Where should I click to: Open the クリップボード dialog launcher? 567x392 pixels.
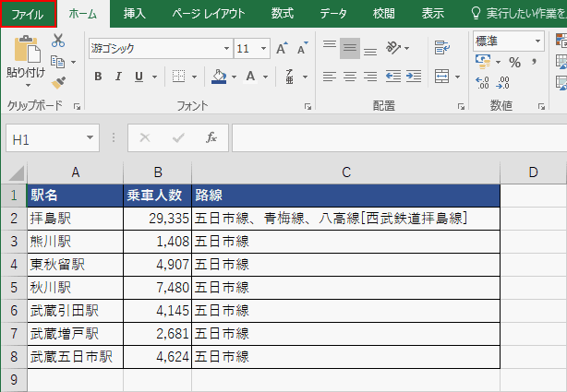pyautogui.click(x=77, y=106)
